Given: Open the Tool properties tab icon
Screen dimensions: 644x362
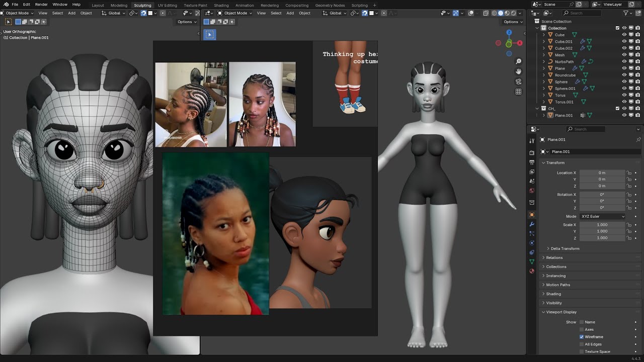Looking at the screenshot, I should [x=532, y=141].
